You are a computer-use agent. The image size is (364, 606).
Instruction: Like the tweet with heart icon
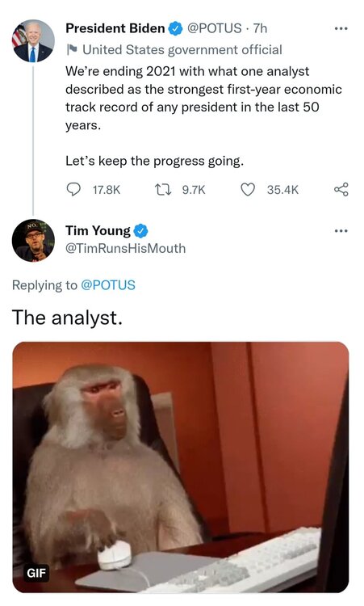pos(248,189)
